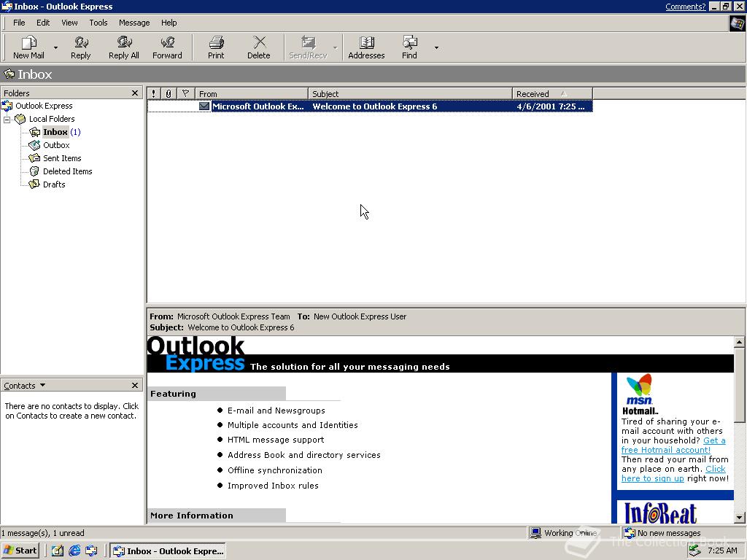The width and height of the screenshot is (747, 560).
Task: Print the selected message
Action: [x=216, y=47]
